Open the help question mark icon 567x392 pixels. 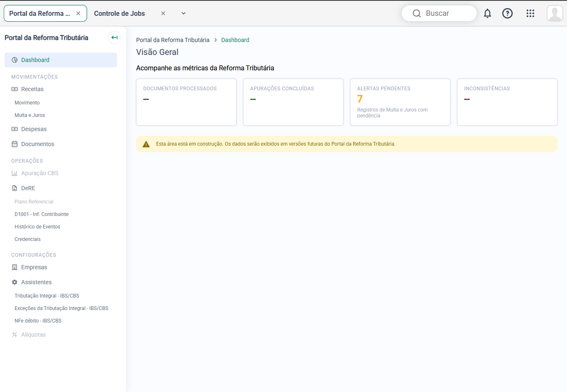tap(507, 13)
